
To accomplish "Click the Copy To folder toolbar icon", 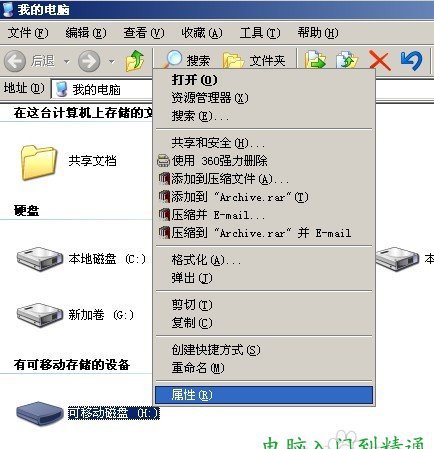I will tap(347, 60).
